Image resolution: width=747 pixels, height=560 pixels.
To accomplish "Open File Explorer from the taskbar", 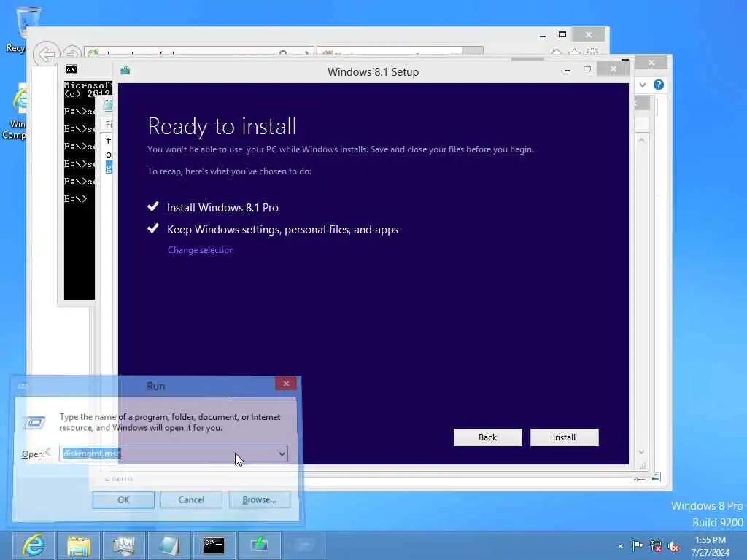I will pos(79,545).
